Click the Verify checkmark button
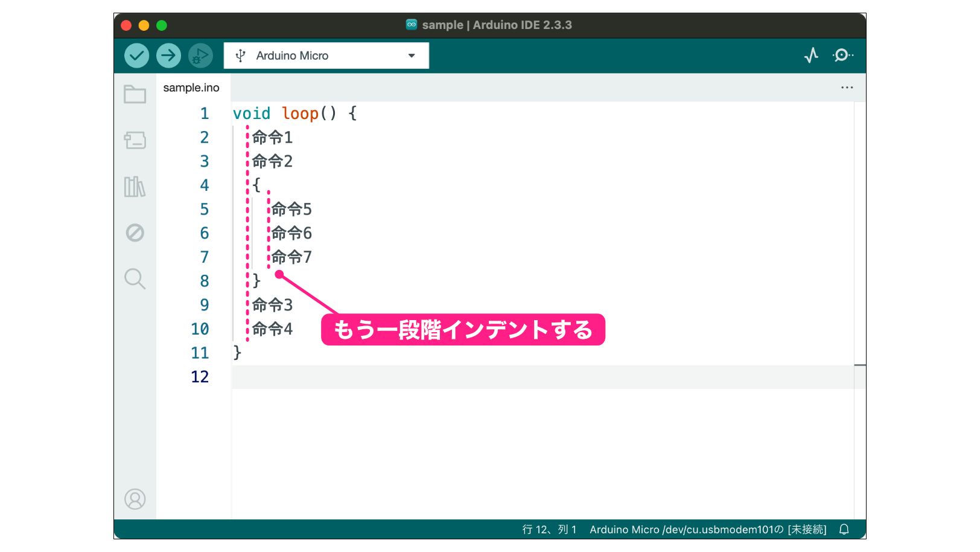 tap(137, 56)
